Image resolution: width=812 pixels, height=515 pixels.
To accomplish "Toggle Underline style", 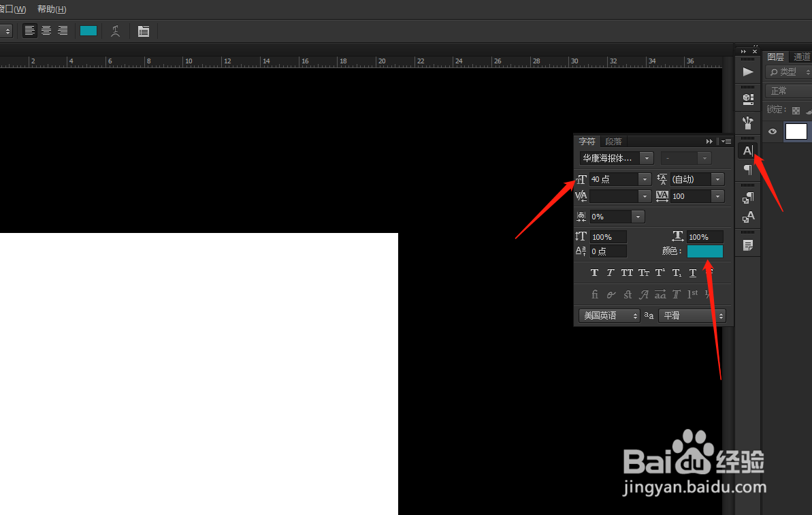I will tap(693, 272).
